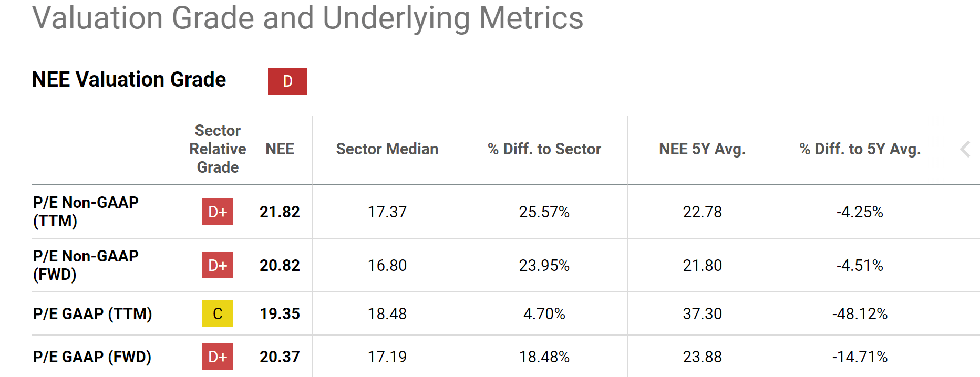Click the NEE column header

280,149
